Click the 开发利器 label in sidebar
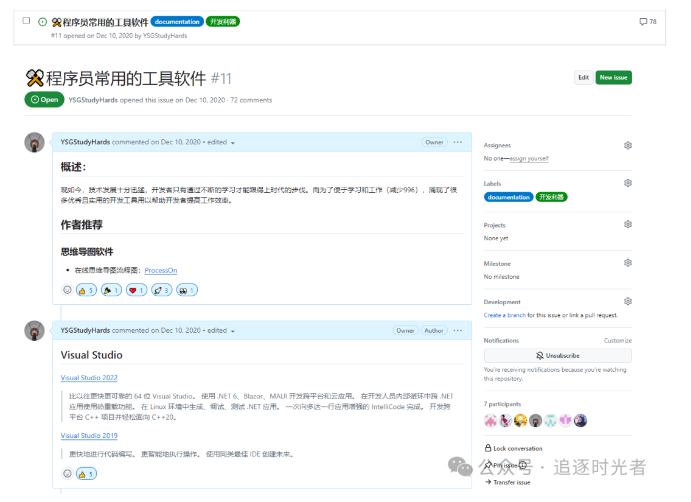 point(551,197)
